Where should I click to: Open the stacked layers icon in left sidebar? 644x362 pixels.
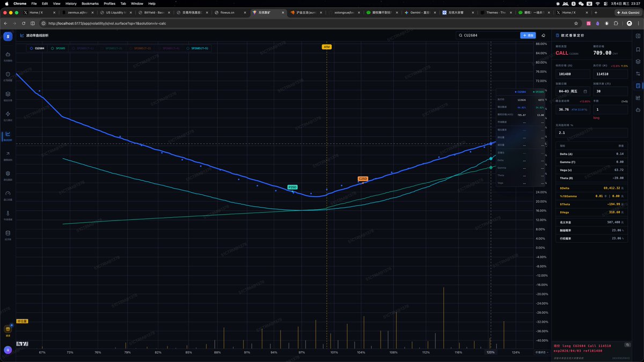pos(8,94)
